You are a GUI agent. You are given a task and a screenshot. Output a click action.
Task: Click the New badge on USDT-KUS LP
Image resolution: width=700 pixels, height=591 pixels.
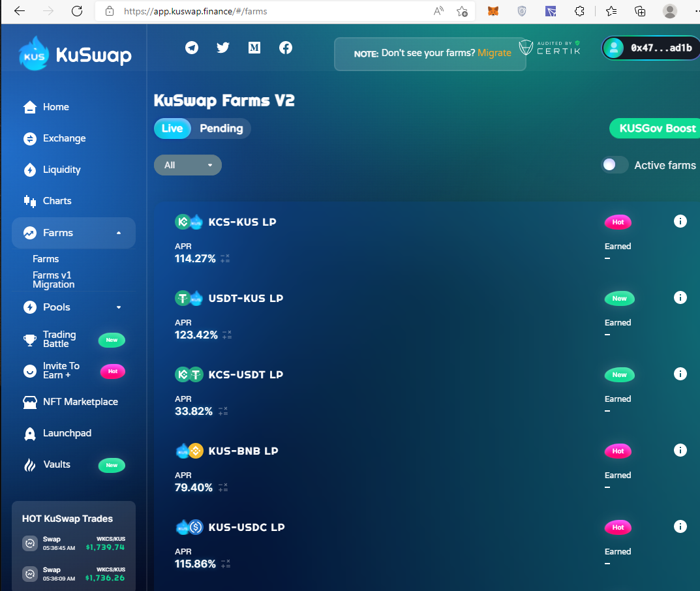pos(619,298)
